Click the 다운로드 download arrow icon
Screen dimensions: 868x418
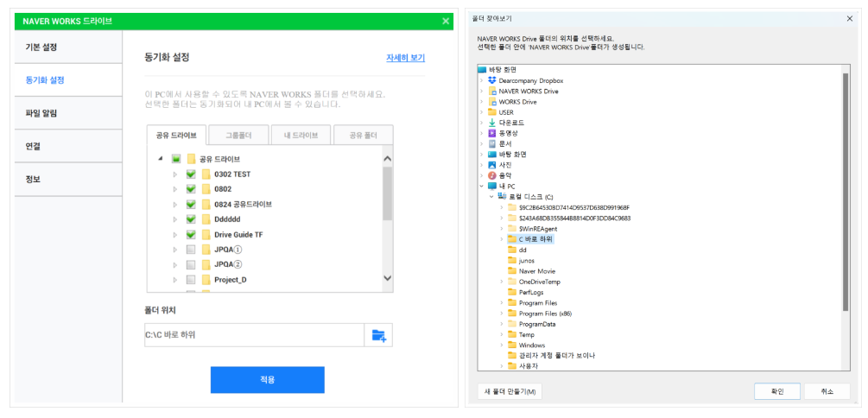(492, 123)
